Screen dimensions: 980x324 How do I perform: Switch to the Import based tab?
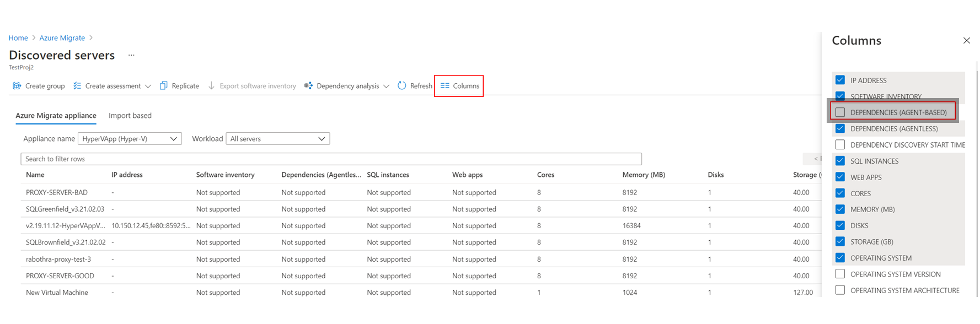point(130,116)
